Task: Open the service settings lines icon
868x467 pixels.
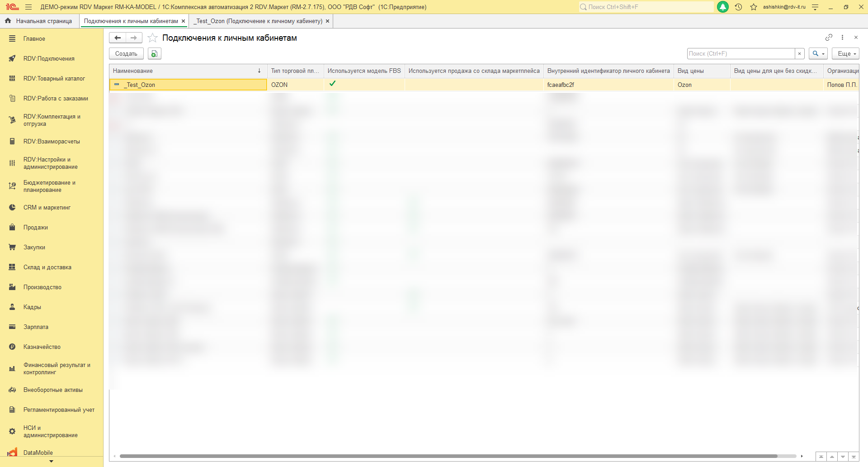Action: (x=815, y=7)
